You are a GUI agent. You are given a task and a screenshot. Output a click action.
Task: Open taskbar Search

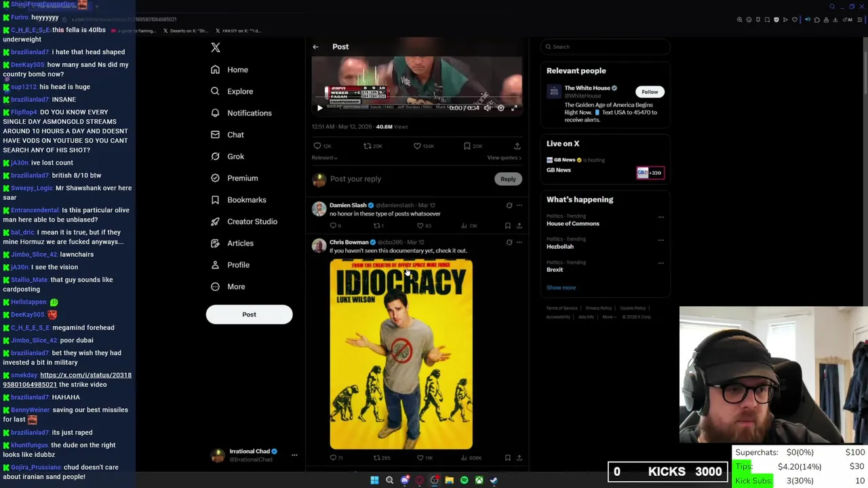(389, 481)
